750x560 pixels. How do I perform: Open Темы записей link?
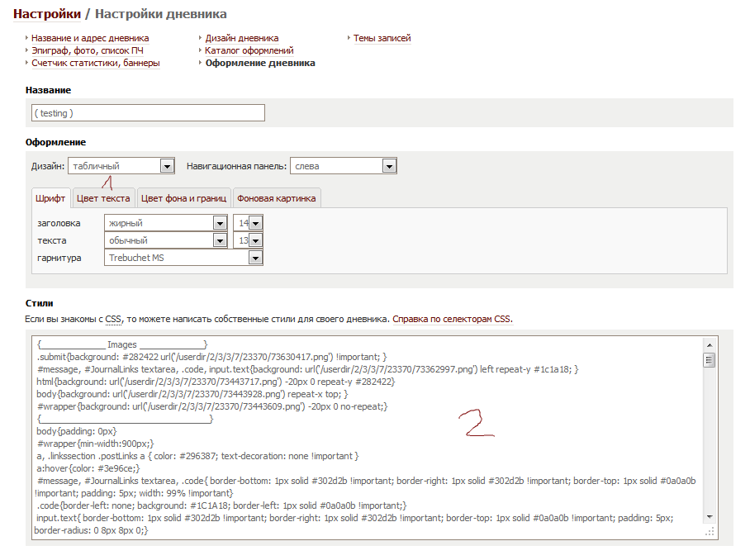point(382,38)
